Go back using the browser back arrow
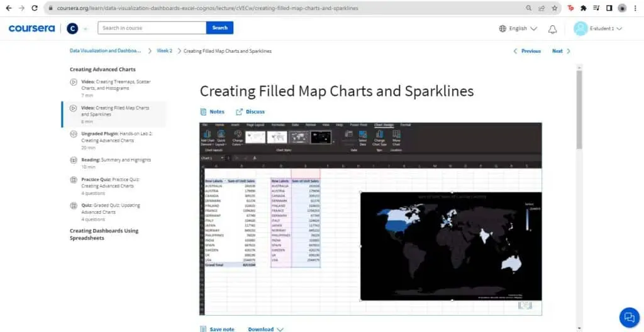644x332 pixels. (x=9, y=8)
